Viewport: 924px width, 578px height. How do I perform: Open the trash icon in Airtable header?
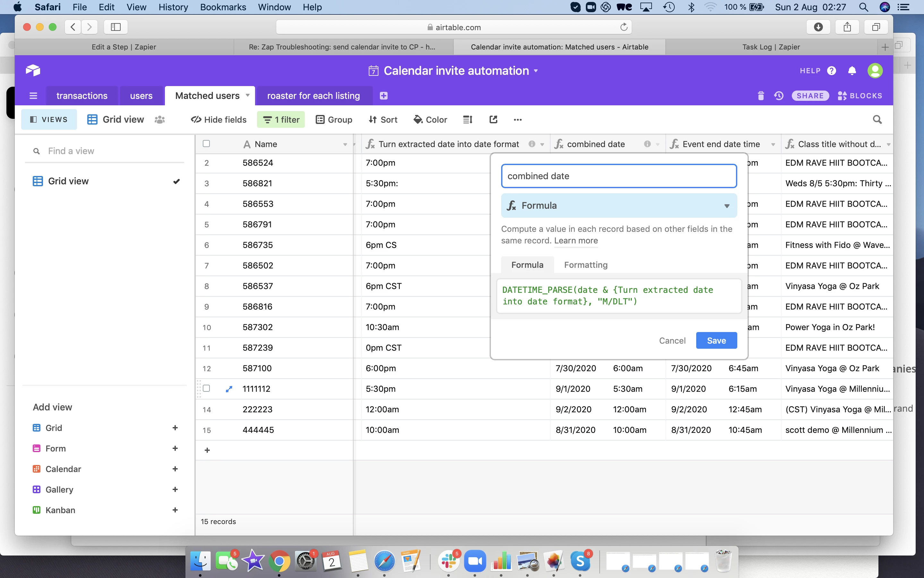[x=761, y=96]
